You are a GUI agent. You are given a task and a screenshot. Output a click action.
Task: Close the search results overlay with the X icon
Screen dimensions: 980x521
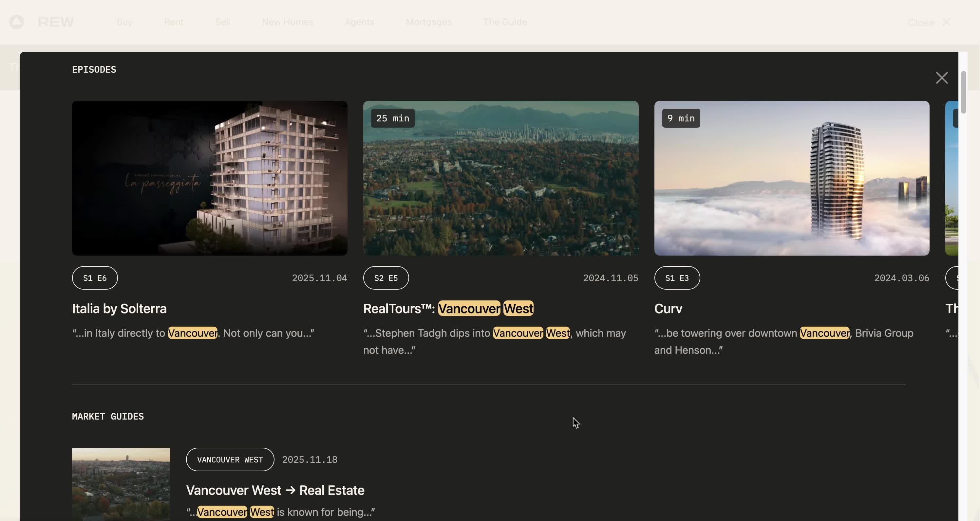(942, 78)
